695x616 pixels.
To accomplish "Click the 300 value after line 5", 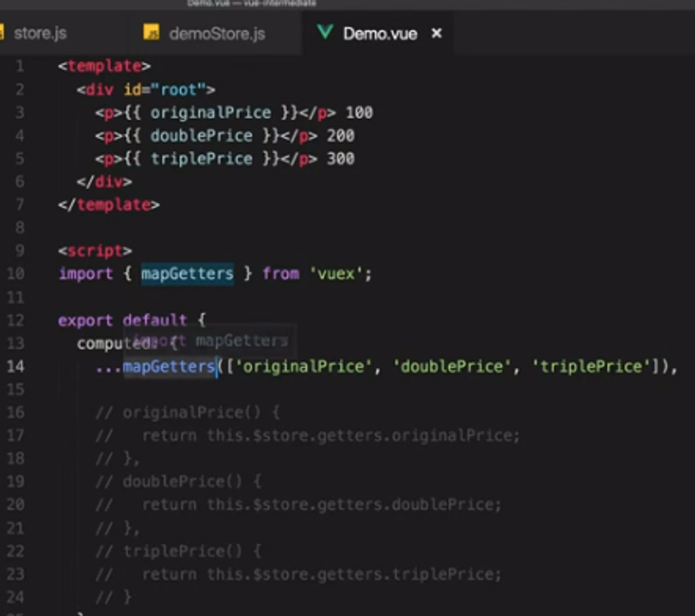I will tap(340, 159).
